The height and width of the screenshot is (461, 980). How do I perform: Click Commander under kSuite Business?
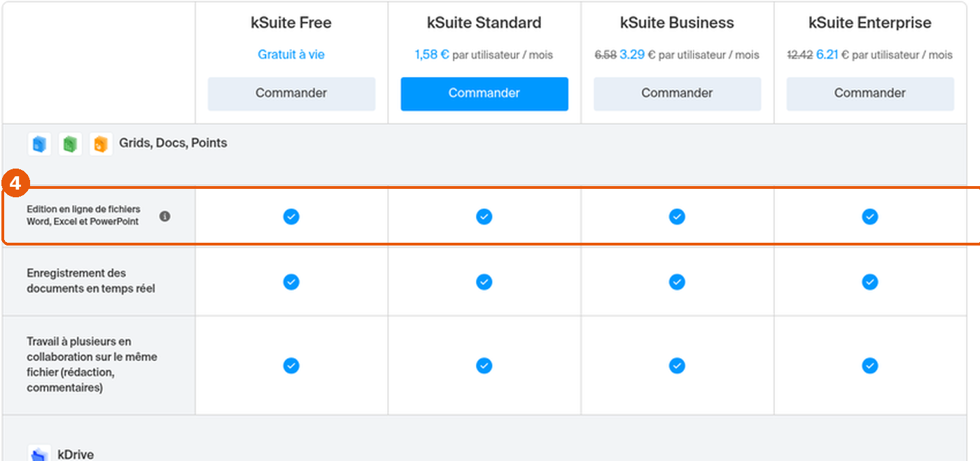pyautogui.click(x=677, y=94)
